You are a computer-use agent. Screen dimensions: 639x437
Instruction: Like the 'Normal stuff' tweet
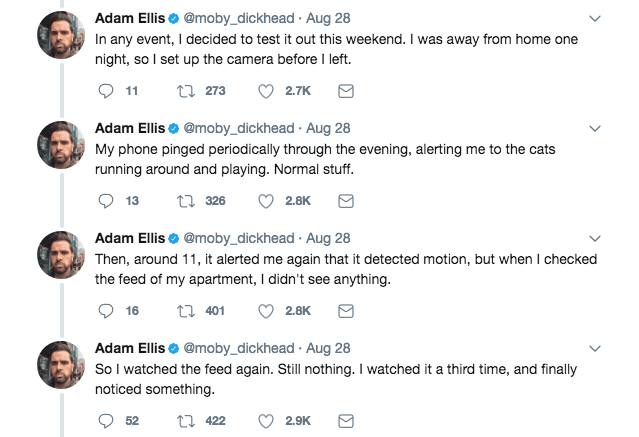pyautogui.click(x=266, y=201)
